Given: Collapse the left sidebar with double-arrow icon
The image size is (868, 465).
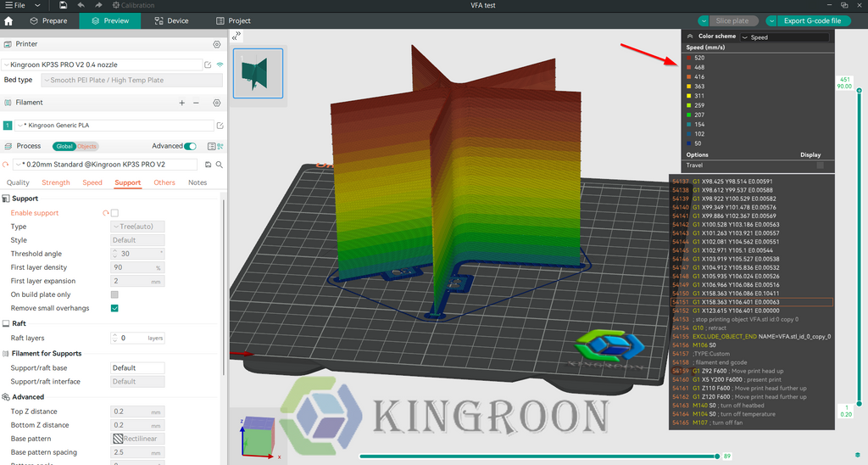Looking at the screenshot, I should pyautogui.click(x=236, y=36).
